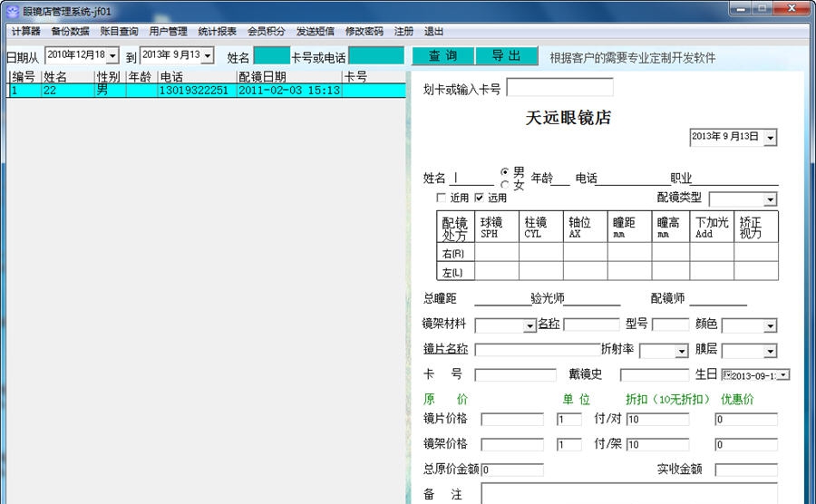
Task: Click the 配镜师 input line
Action: 718,298
